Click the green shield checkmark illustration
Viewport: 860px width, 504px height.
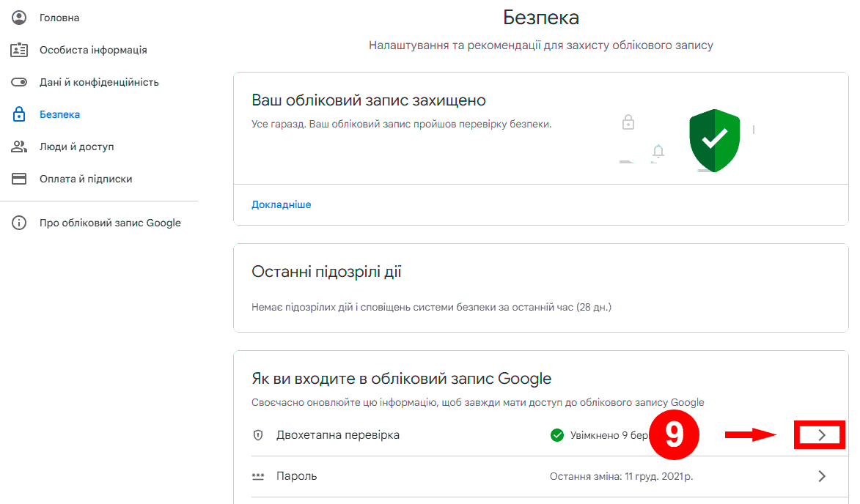pos(714,139)
